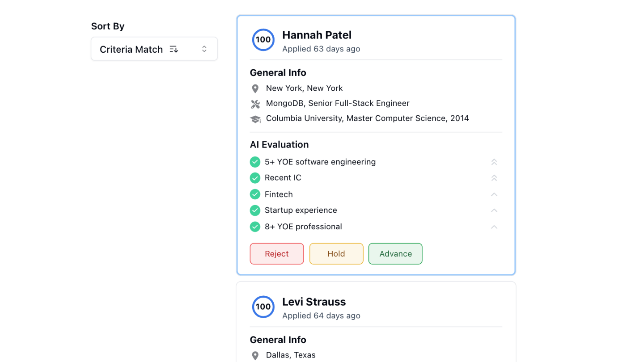
Task: Open Levi Strauss candidate name
Action: pos(314,302)
